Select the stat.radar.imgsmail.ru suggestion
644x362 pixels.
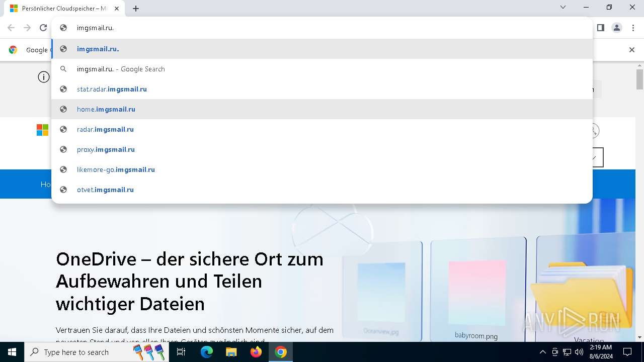[x=322, y=89]
